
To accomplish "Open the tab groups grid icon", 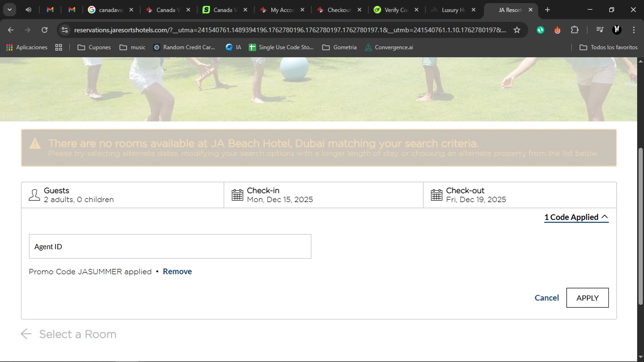I will tap(59, 47).
